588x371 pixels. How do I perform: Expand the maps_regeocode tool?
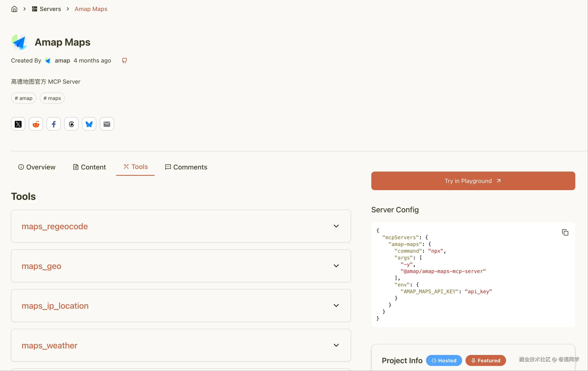point(336,226)
